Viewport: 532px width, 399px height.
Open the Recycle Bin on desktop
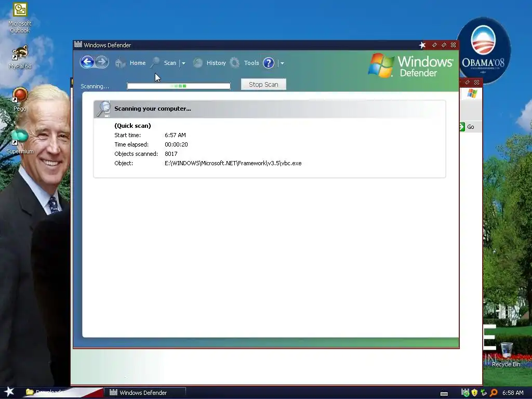tap(506, 354)
